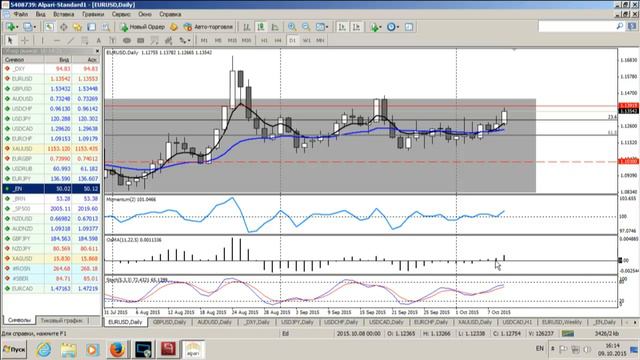Screen dimensions: 640x360
Task: Set timeframe to W1
Action: coord(307,40)
